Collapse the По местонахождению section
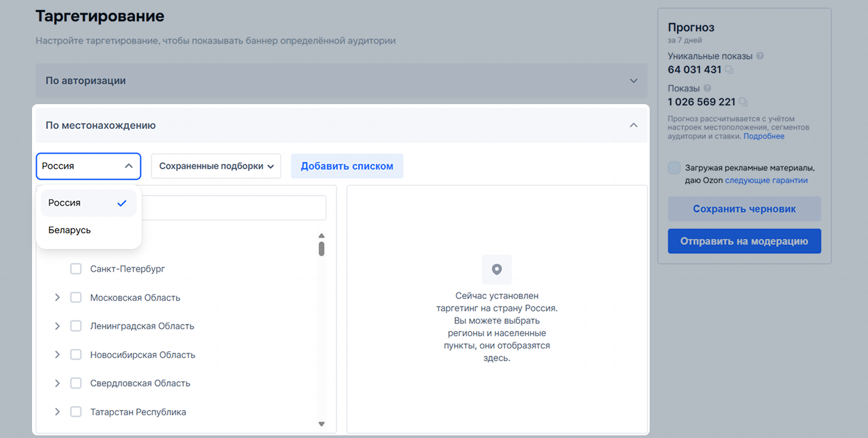This screenshot has width=868, height=438. [634, 126]
